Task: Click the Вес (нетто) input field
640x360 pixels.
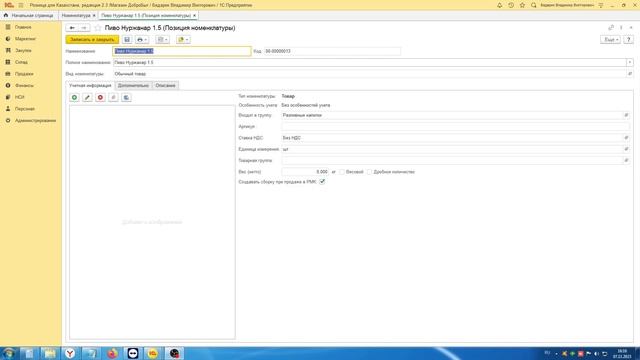Action: [305, 172]
